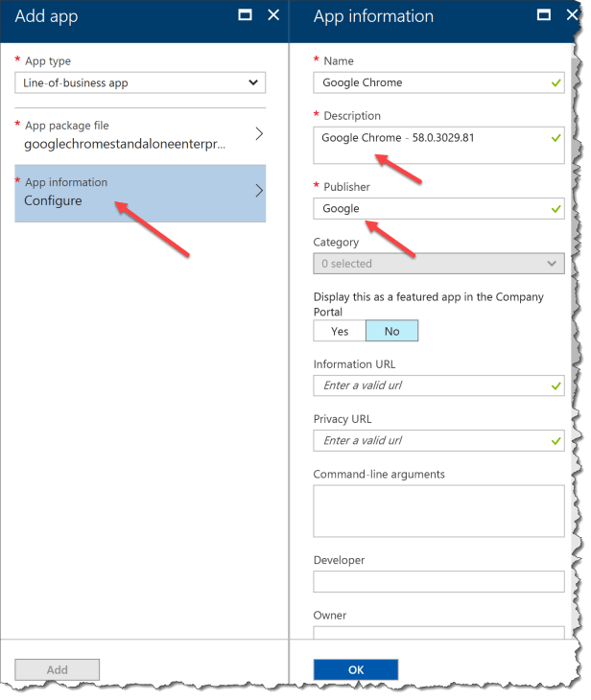The height and width of the screenshot is (700, 591).
Task: Open the App package file row
Action: [x=140, y=135]
